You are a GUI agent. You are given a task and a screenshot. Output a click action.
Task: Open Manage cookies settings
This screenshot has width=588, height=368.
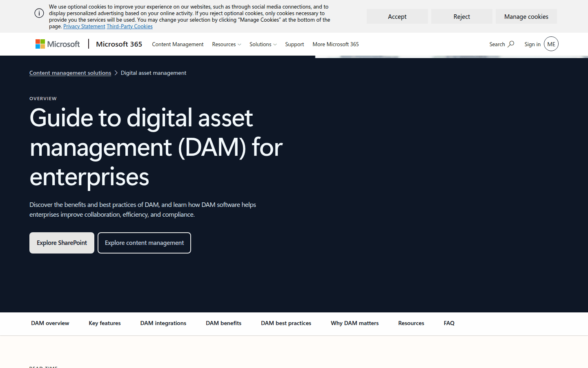pyautogui.click(x=526, y=16)
